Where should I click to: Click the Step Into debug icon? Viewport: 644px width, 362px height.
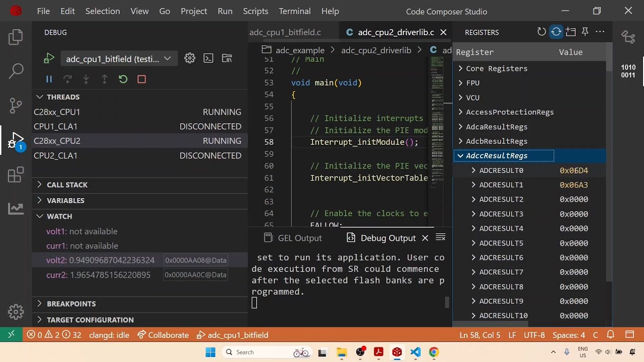pyautogui.click(x=86, y=79)
